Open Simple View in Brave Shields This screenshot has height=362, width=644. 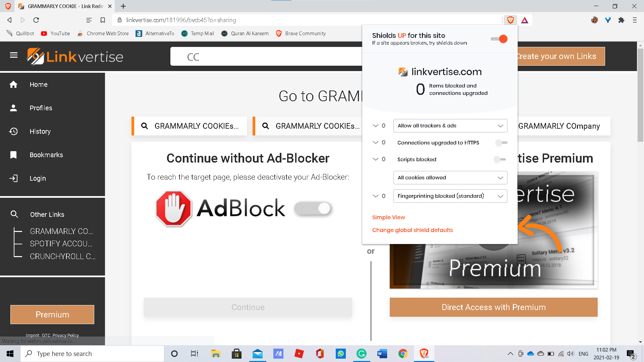coord(389,217)
